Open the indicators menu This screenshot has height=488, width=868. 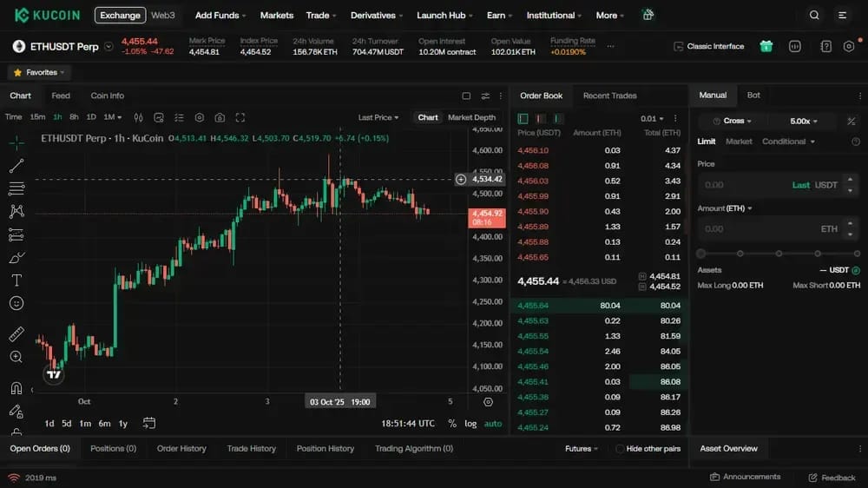(x=159, y=117)
